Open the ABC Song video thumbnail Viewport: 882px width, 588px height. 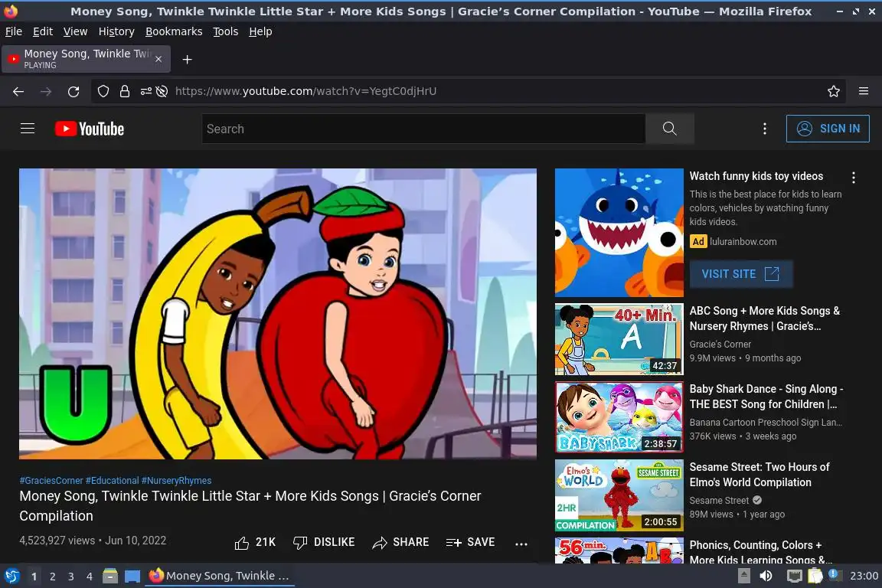pyautogui.click(x=619, y=339)
